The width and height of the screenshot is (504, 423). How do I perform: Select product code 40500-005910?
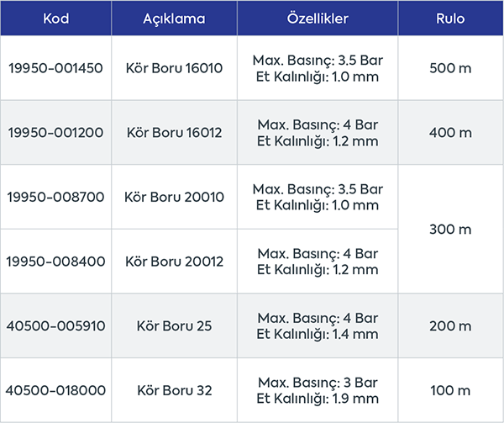(55, 326)
